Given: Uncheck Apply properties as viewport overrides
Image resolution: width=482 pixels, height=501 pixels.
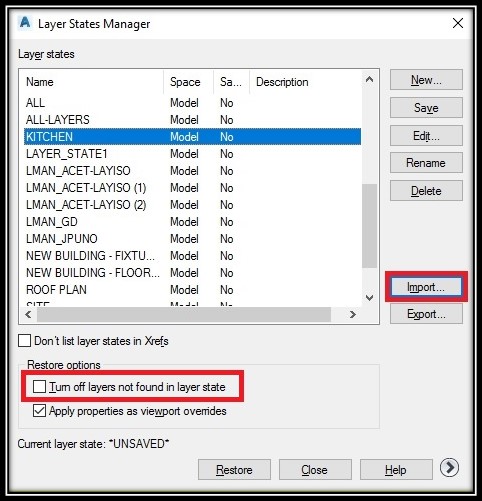Looking at the screenshot, I should [x=39, y=411].
